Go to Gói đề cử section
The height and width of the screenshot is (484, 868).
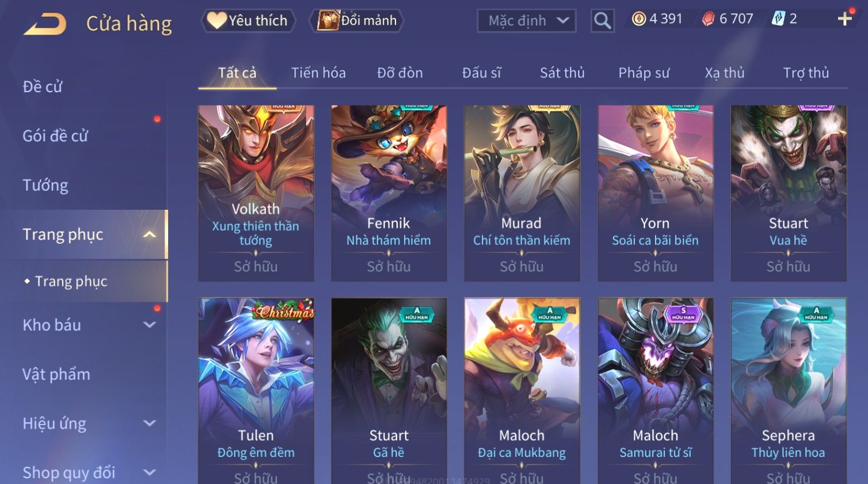click(55, 136)
